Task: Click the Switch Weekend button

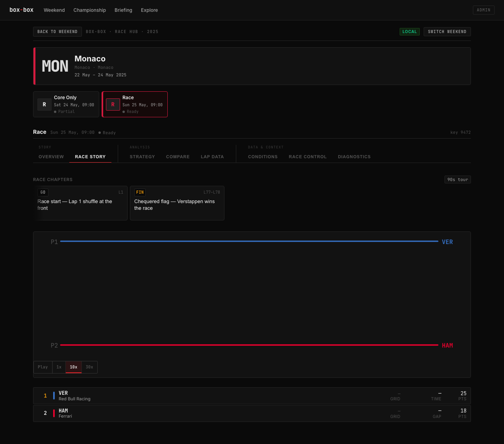Action: [x=447, y=31]
